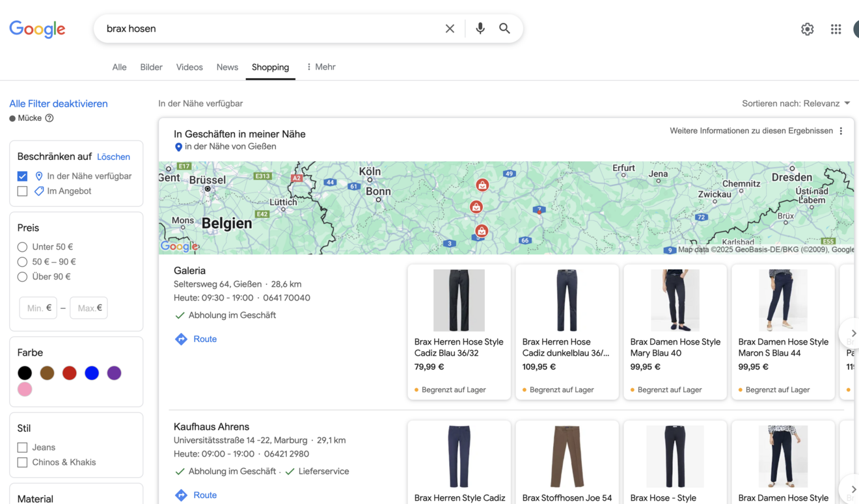Open the three-dot menu beside result info
This screenshot has height=504, width=859.
click(x=841, y=131)
